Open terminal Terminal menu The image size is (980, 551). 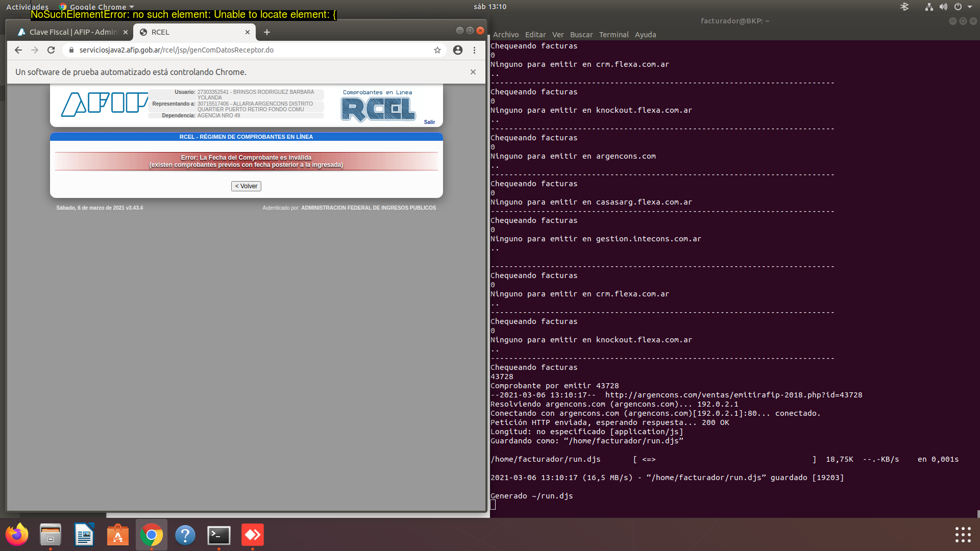(614, 35)
